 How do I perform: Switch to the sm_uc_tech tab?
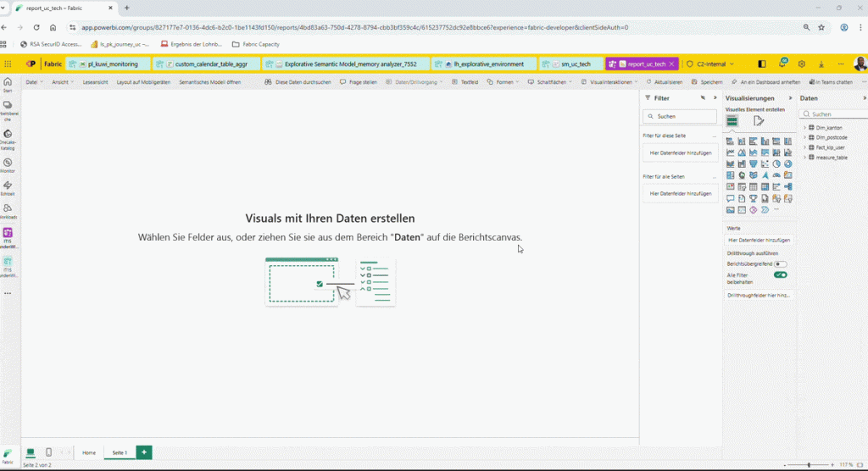(x=571, y=64)
